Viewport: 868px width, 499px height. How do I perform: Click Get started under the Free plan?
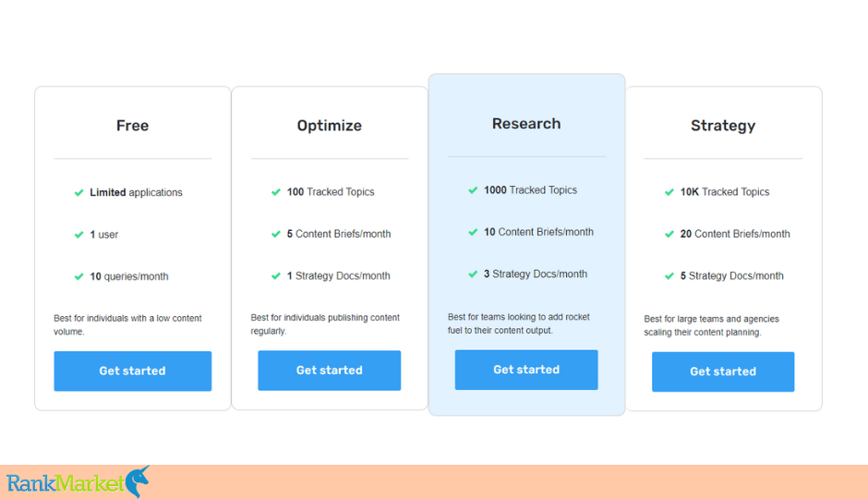point(132,371)
